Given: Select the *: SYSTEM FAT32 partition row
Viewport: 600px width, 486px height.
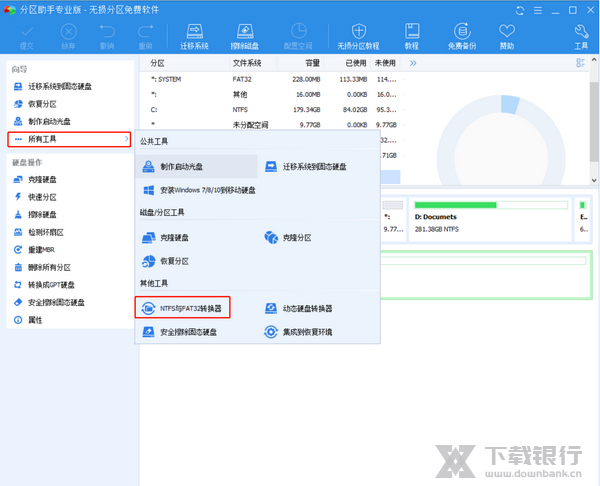Looking at the screenshot, I should pyautogui.click(x=272, y=79).
